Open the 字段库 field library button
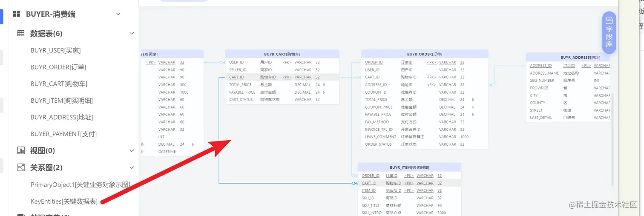The width and height of the screenshot is (644, 216). 609,33
